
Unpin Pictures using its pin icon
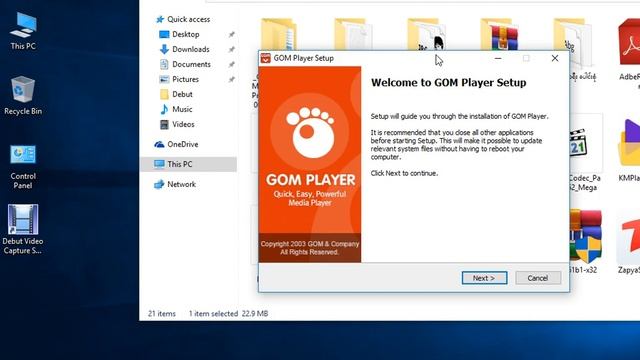(x=231, y=80)
